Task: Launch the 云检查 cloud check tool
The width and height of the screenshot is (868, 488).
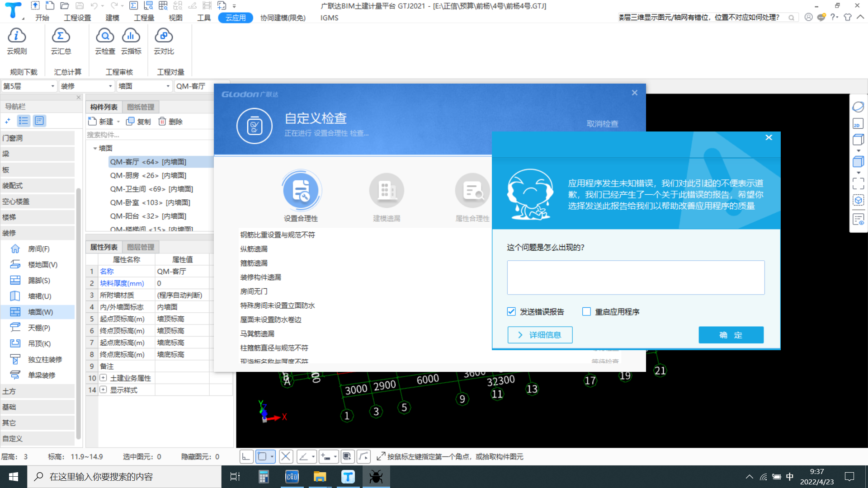Action: point(105,41)
